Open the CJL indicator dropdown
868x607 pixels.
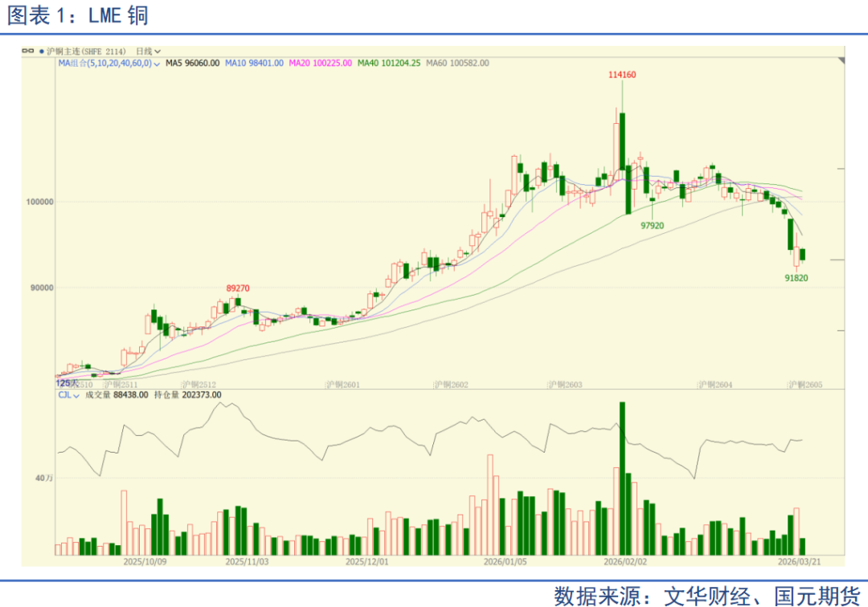point(68,395)
